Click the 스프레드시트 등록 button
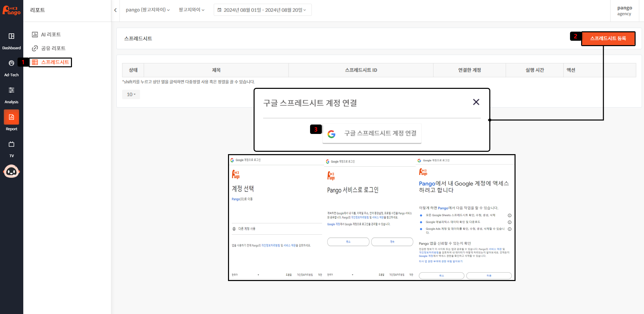 pos(608,38)
